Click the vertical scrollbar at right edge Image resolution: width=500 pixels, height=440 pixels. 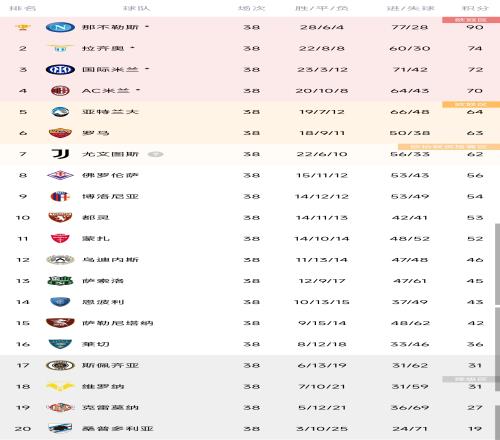[497, 263]
